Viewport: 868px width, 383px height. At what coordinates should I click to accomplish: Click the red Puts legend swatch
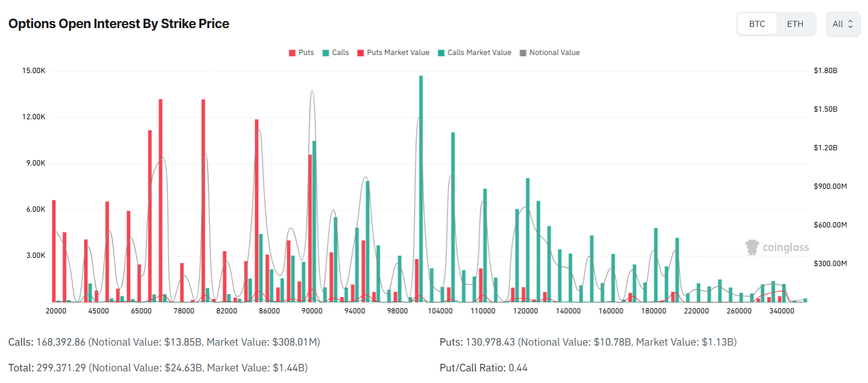point(292,53)
